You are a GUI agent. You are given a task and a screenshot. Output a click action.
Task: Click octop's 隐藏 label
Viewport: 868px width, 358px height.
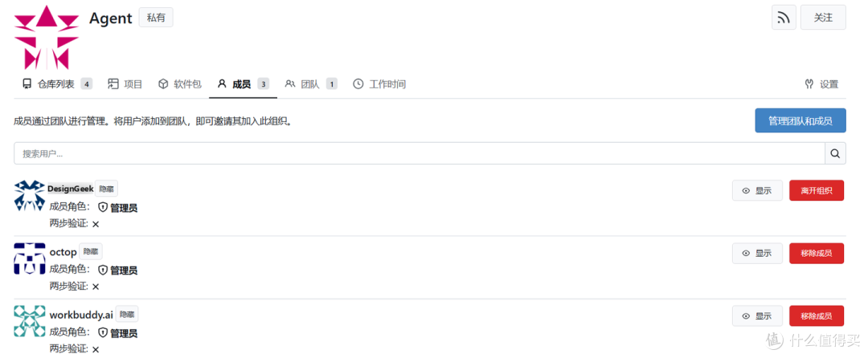coord(91,251)
